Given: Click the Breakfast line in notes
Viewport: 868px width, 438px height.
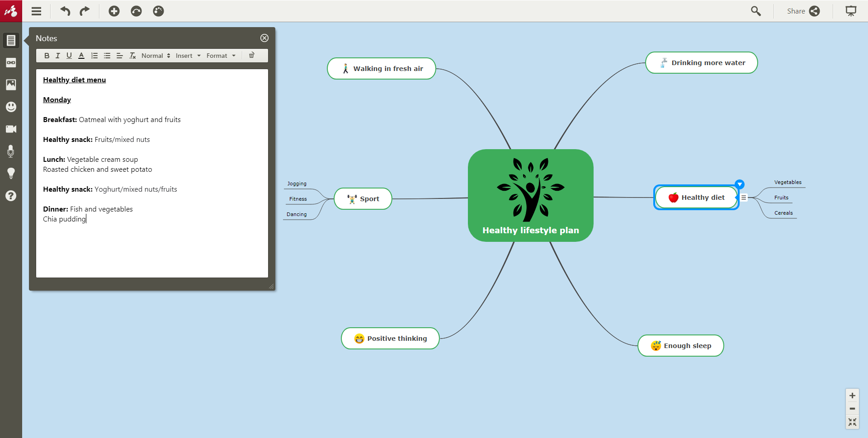Looking at the screenshot, I should 112,120.
